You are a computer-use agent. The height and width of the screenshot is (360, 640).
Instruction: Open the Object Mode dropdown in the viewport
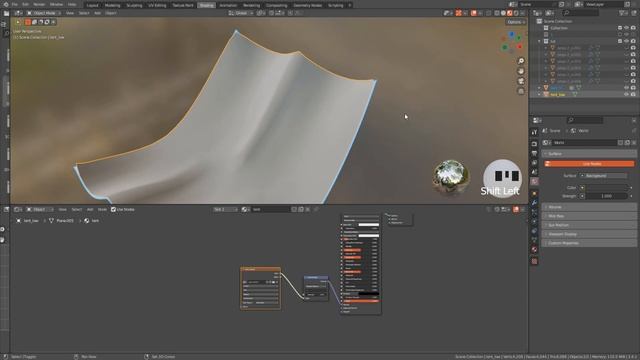tap(44, 13)
